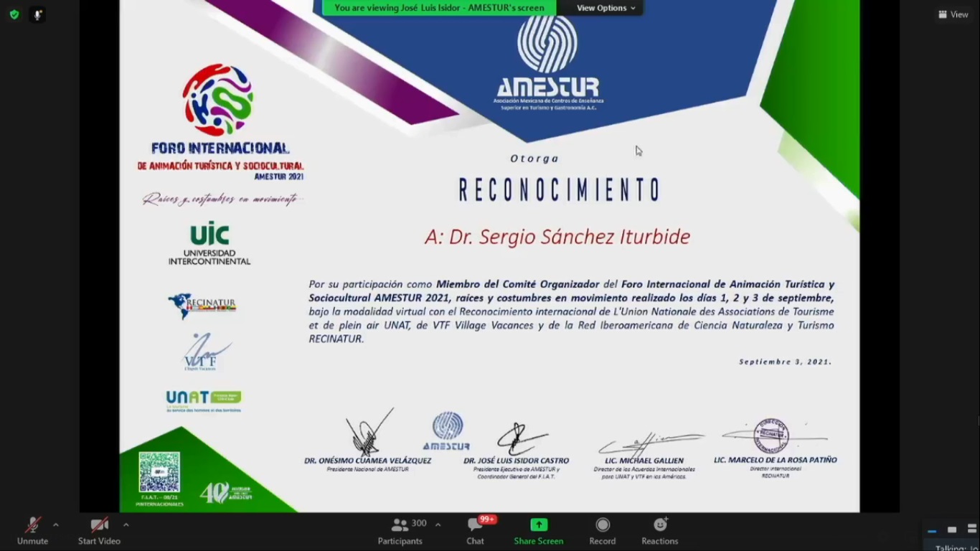Click the name 'Dr. Onésimo Cuamea Velázquez'
980x551 pixels.
(367, 461)
